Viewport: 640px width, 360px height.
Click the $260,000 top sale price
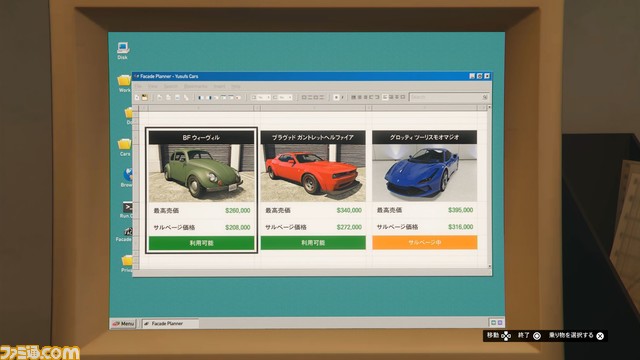[238, 211]
